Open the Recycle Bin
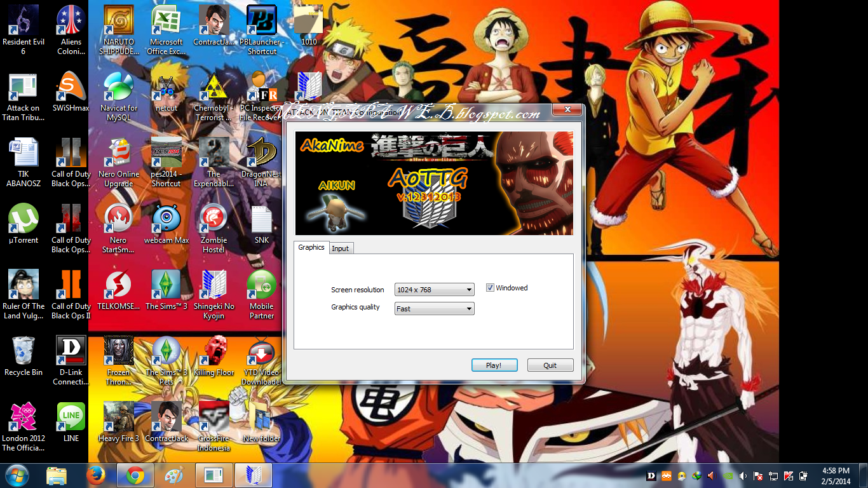This screenshot has width=868, height=488. [x=24, y=356]
